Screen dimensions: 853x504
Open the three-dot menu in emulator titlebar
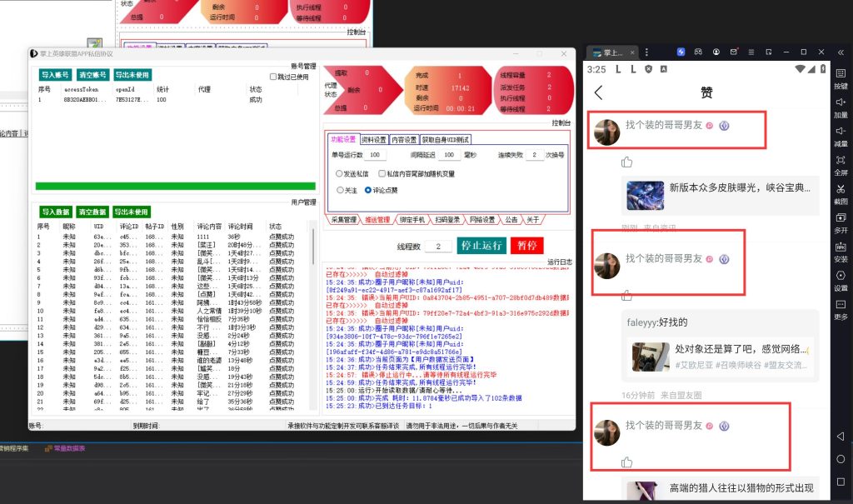(646, 52)
